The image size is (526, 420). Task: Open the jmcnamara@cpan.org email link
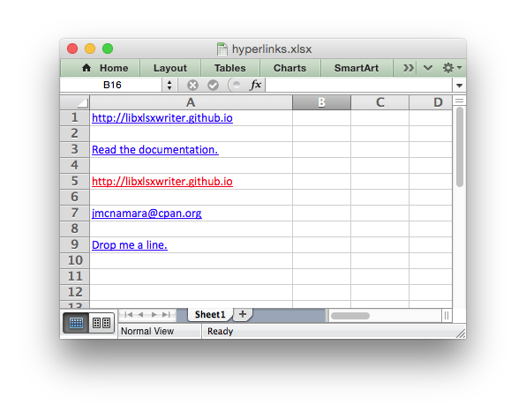click(147, 214)
